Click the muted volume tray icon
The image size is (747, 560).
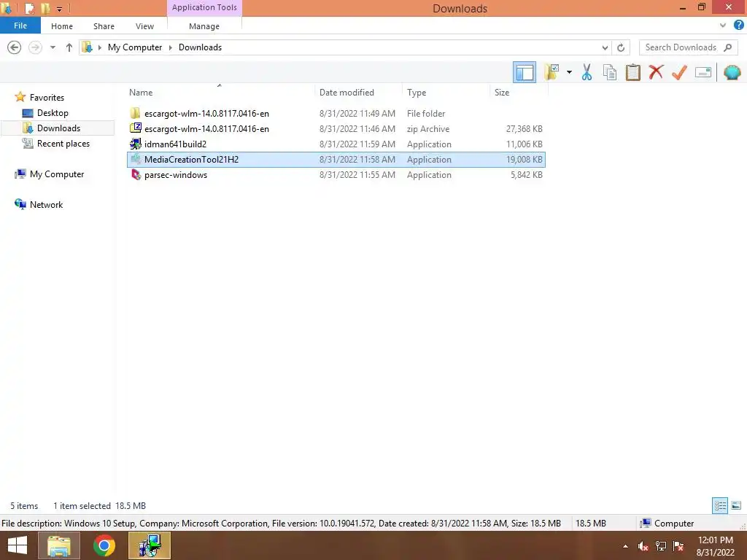point(643,546)
